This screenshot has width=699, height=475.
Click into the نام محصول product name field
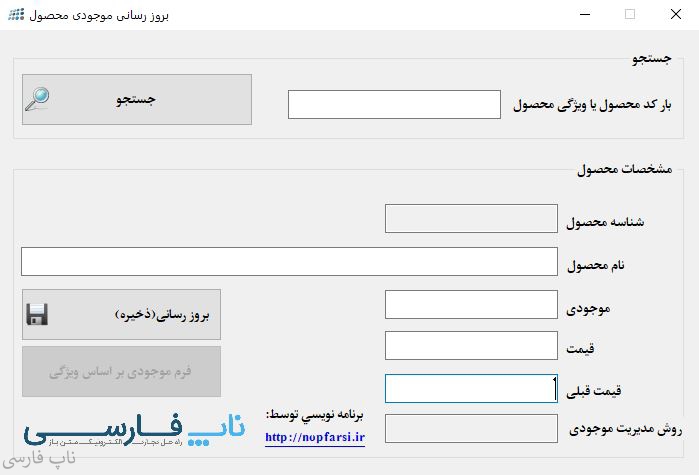click(288, 262)
